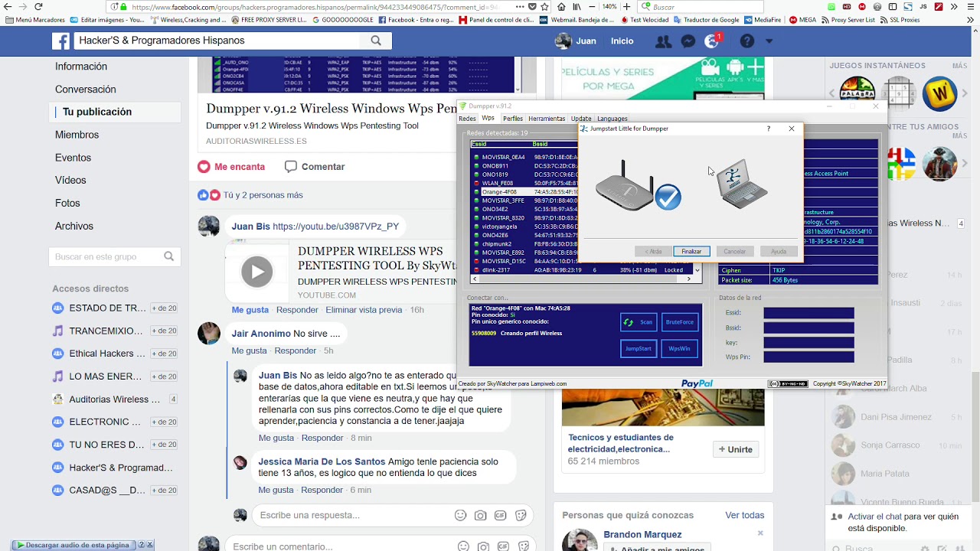Open Conversación in group sidebar

click(86, 90)
